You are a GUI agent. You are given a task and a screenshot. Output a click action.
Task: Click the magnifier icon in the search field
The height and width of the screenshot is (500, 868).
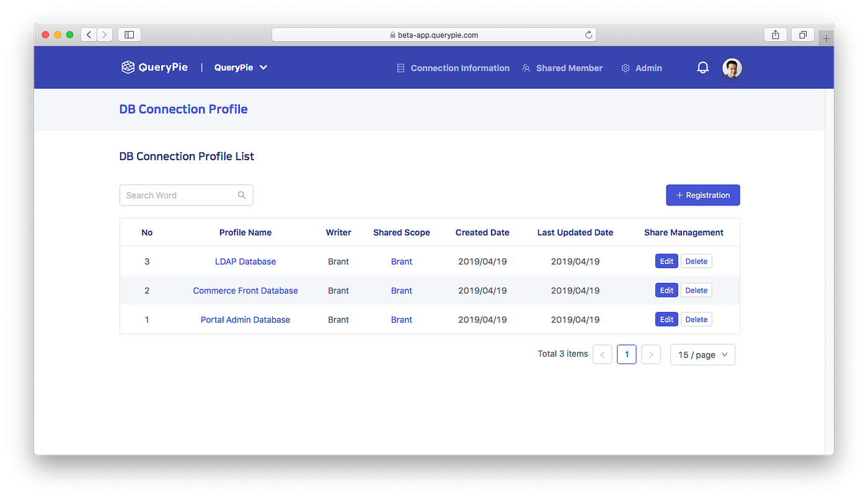[x=242, y=195]
